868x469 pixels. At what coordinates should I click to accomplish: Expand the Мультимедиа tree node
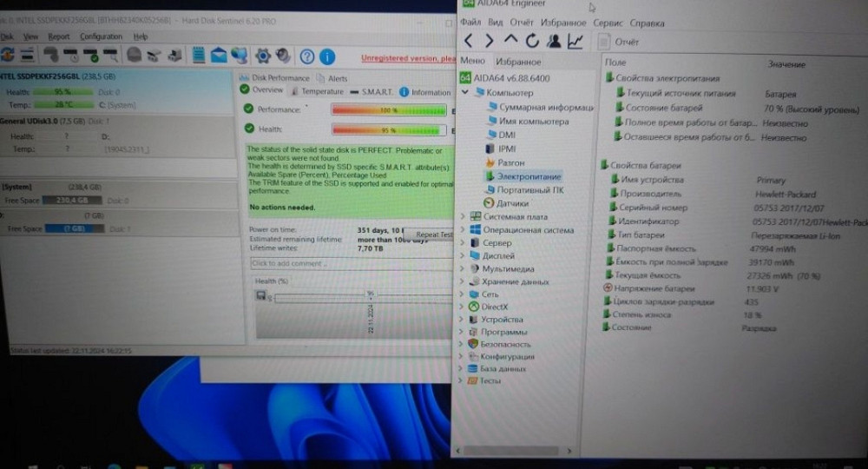tap(463, 268)
